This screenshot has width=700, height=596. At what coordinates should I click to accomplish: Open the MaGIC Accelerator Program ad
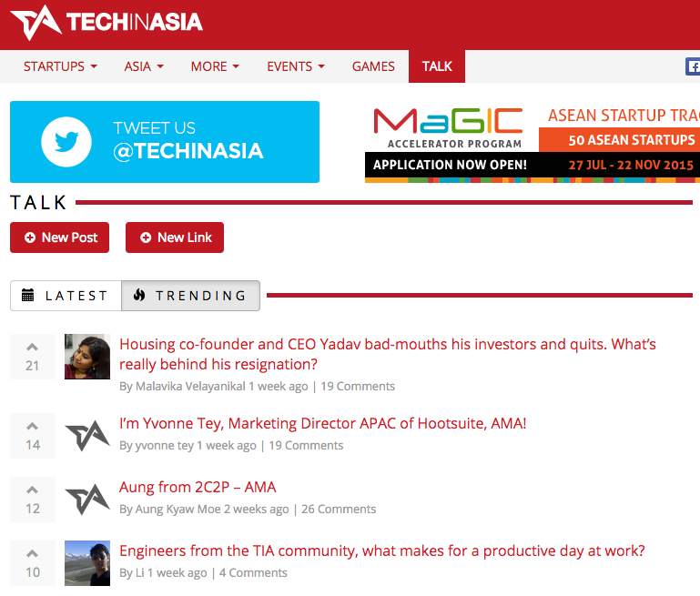tap(533, 142)
